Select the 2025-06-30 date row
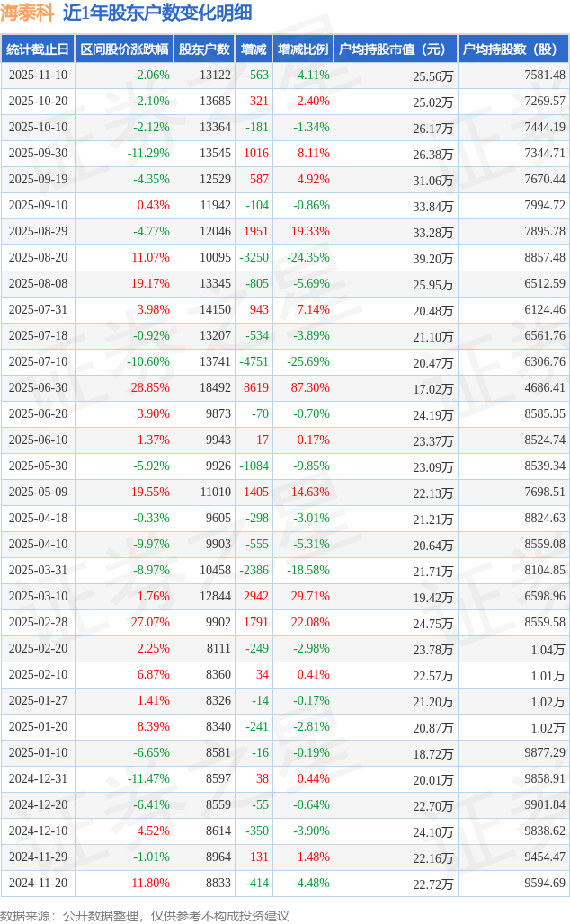Viewport: 570px width, 924px height. pos(37,388)
